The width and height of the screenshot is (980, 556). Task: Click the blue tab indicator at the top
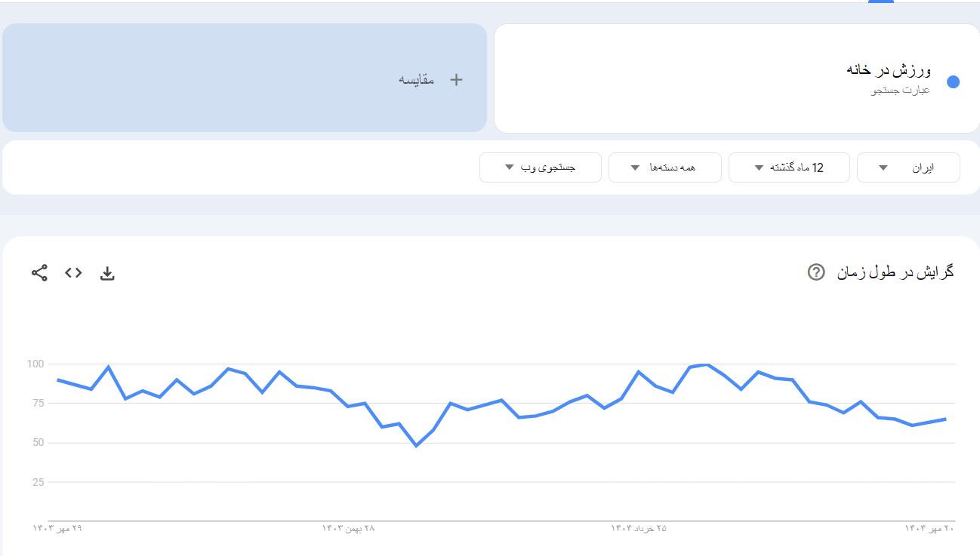pos(880,3)
